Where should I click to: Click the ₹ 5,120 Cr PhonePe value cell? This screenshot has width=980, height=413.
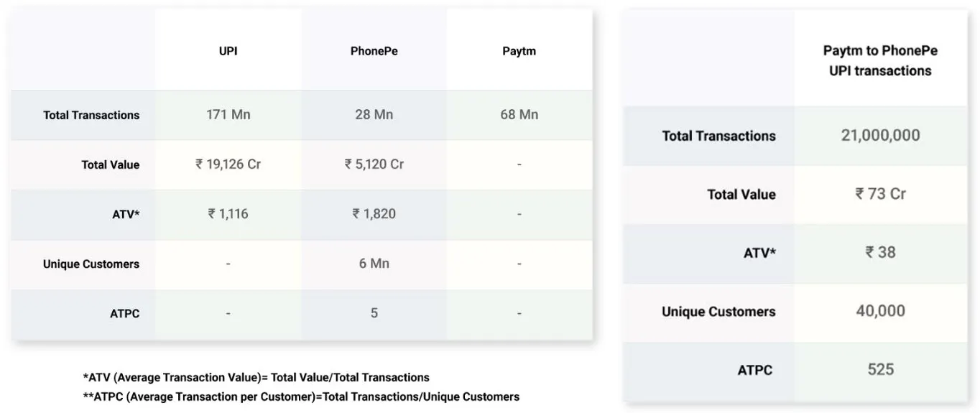click(x=374, y=164)
